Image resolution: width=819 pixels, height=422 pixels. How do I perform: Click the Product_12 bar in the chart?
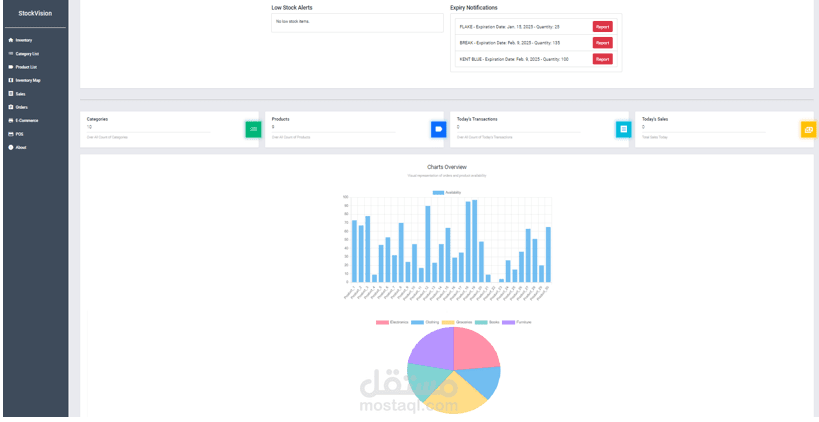[x=428, y=244]
